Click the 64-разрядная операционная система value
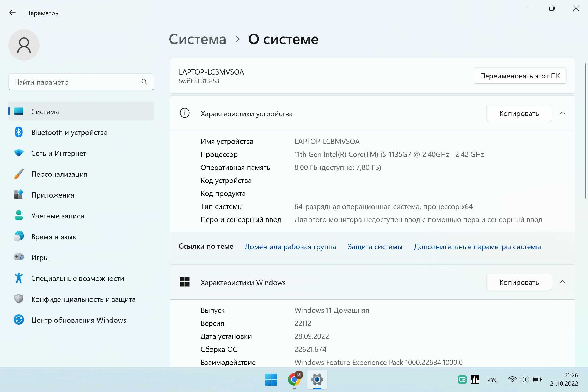 (x=383, y=206)
